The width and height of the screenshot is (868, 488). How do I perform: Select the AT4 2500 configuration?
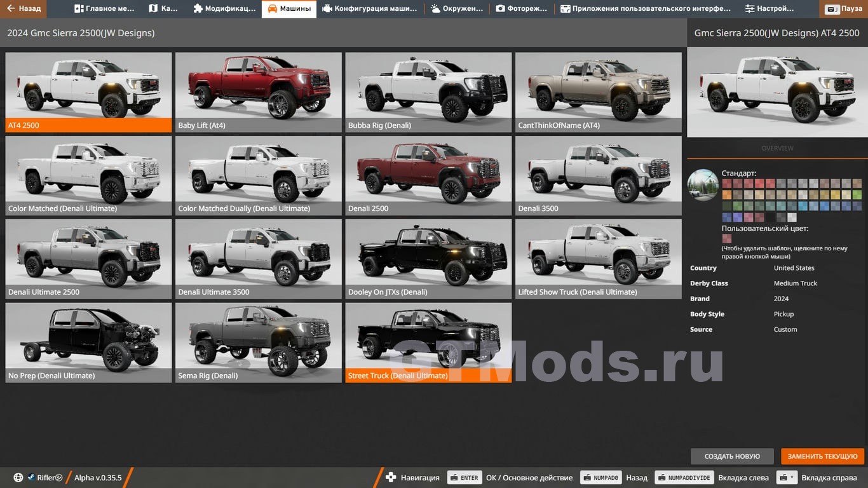coord(88,92)
